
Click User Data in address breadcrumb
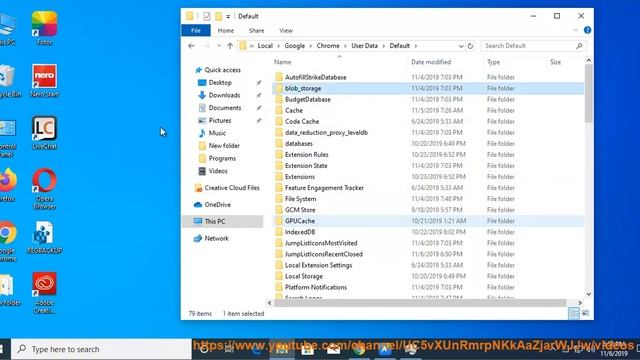(x=364, y=46)
